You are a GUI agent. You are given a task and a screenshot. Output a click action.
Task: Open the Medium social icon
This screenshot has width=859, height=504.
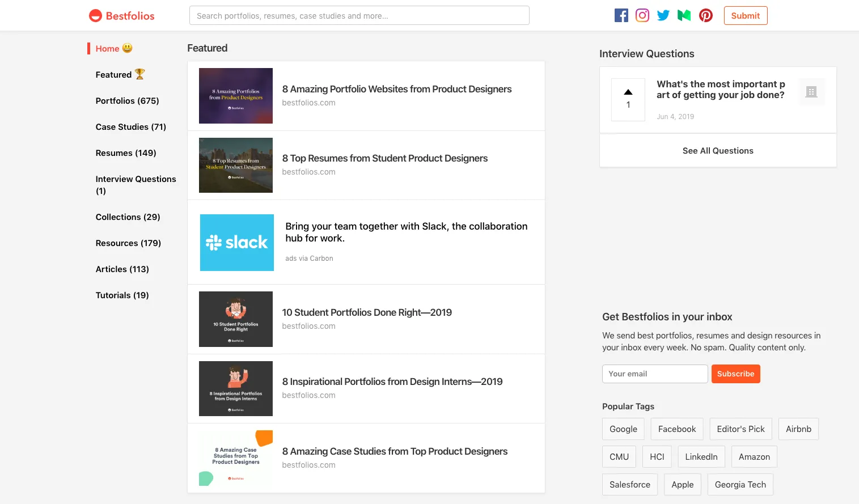[684, 15]
